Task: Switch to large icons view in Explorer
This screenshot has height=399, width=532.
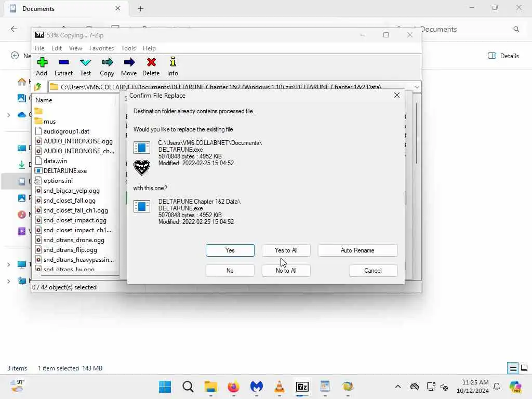Action: [524, 368]
